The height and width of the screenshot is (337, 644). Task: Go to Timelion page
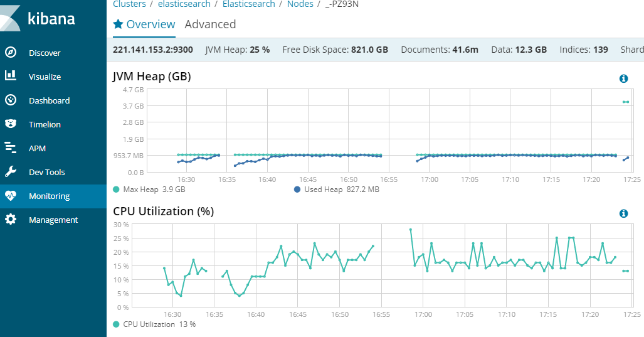point(45,124)
